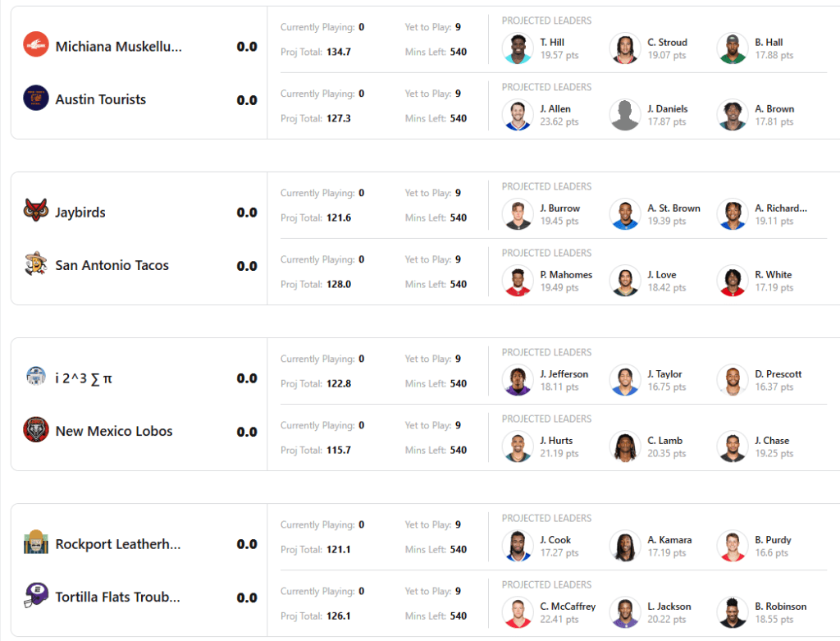The width and height of the screenshot is (840, 641).
Task: Select the Jaybirds owl logo
Action: (36, 211)
